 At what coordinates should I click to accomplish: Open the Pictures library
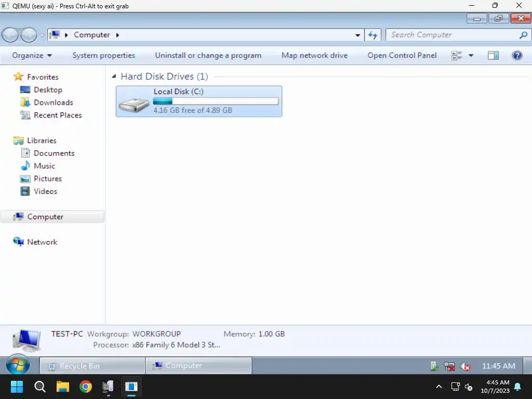point(48,179)
